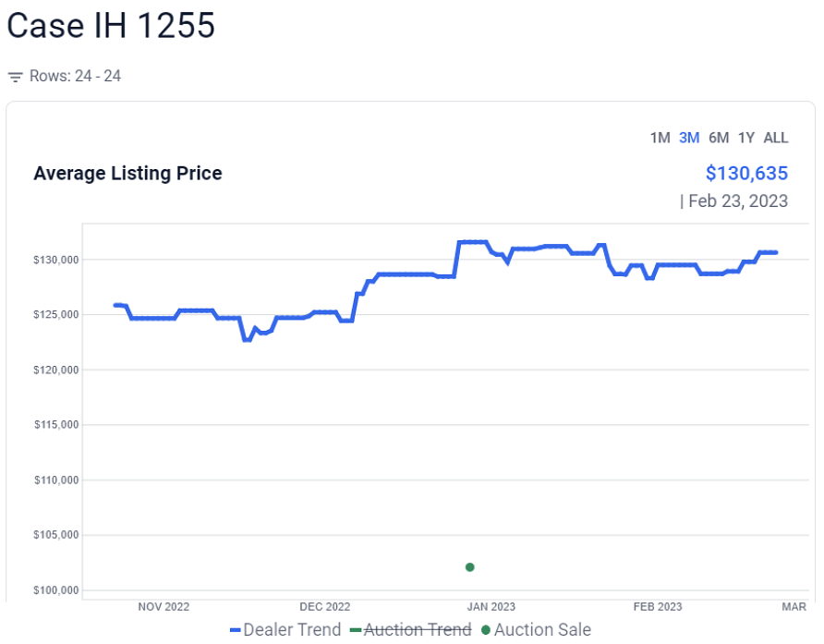This screenshot has height=644, width=824.
Task: Toggle the Auction Sale legend series
Action: tap(536, 629)
